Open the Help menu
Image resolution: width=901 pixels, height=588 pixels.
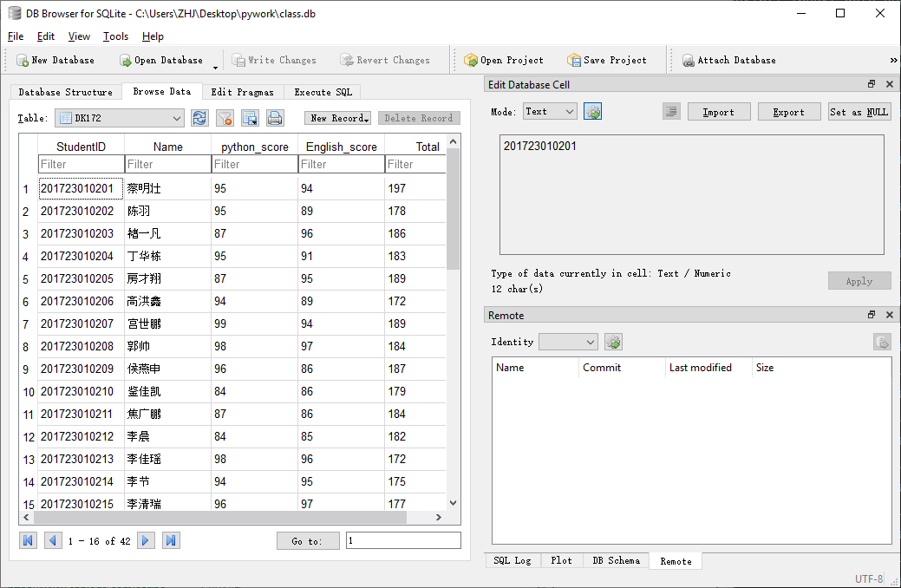point(153,36)
